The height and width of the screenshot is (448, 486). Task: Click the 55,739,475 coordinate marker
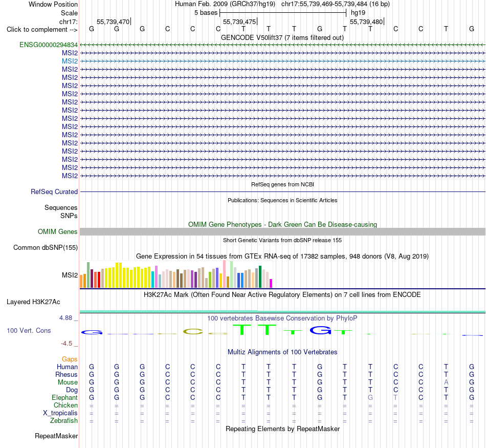[239, 22]
